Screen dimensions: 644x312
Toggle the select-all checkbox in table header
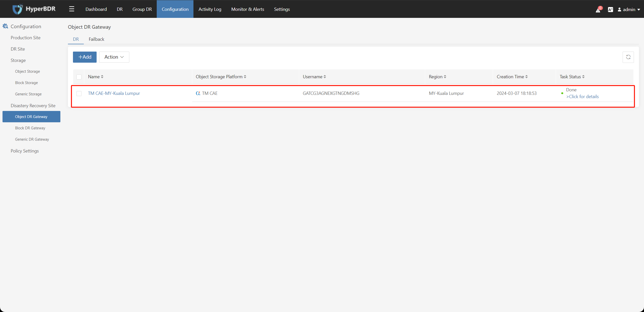(x=79, y=77)
